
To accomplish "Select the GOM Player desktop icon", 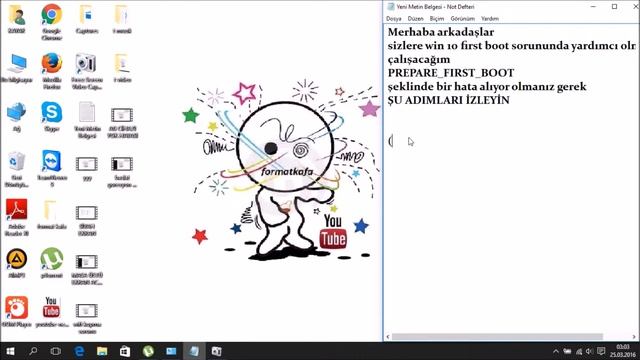I will pyautogui.click(x=16, y=313).
